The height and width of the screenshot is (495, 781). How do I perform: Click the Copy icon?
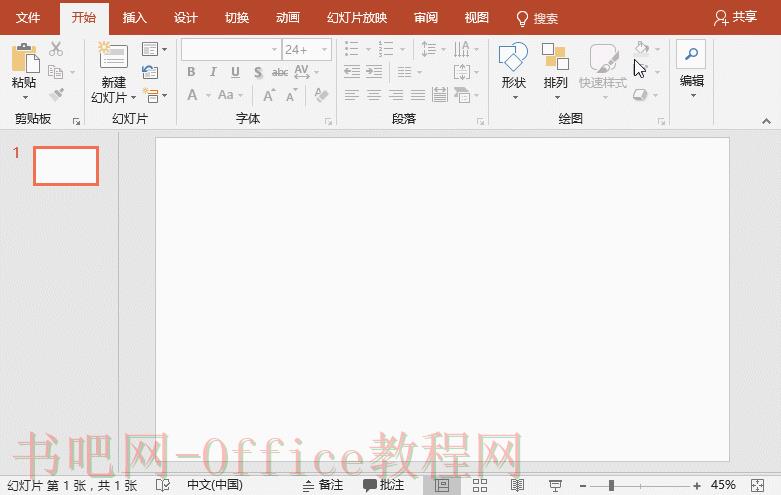[55, 72]
